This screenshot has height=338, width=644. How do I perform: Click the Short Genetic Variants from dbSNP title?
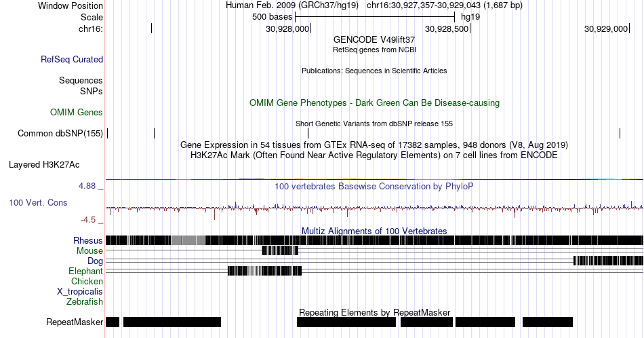pyautogui.click(x=374, y=124)
